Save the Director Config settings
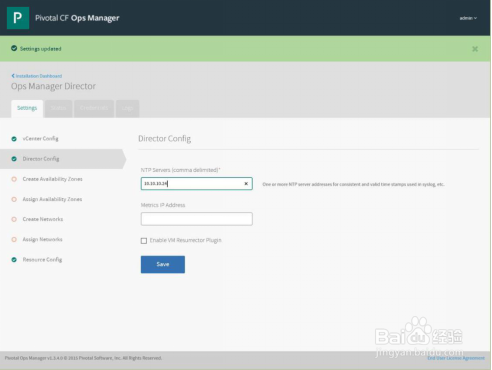 163,264
